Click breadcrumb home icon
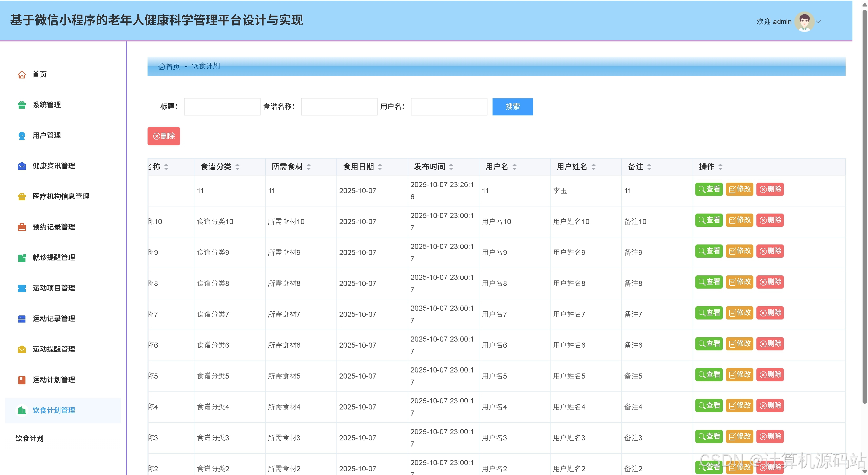 161,67
